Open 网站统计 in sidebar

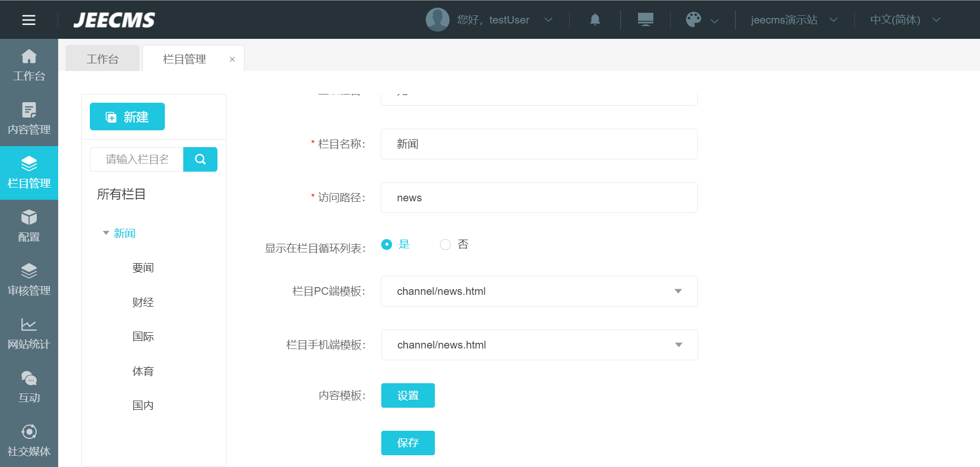tap(29, 334)
